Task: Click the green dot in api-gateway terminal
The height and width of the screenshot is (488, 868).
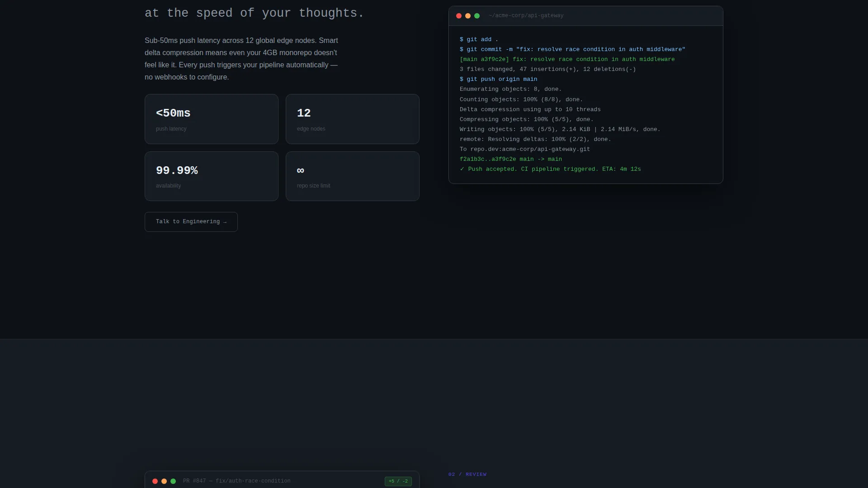Action: (x=477, y=16)
